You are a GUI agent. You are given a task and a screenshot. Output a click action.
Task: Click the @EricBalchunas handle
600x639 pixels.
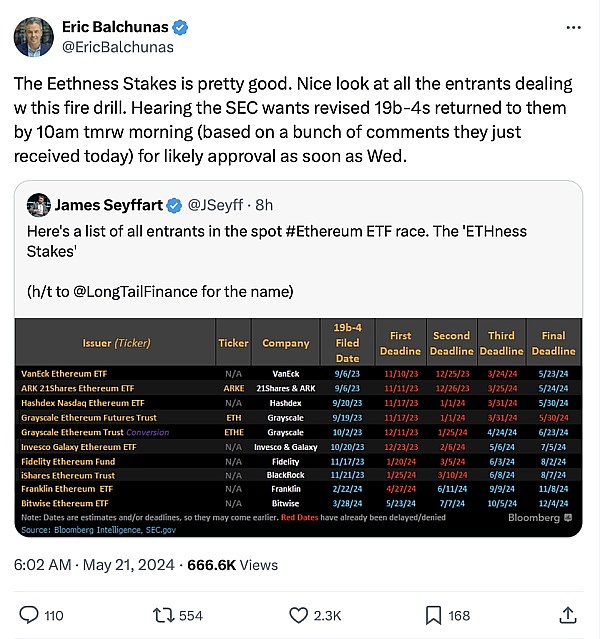coord(118,47)
